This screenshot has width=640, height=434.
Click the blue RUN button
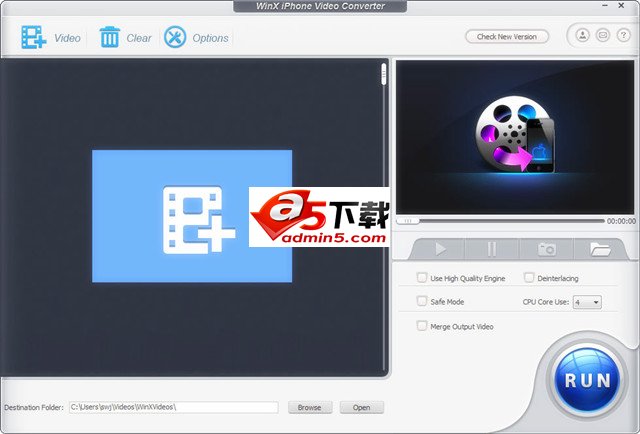pos(587,380)
